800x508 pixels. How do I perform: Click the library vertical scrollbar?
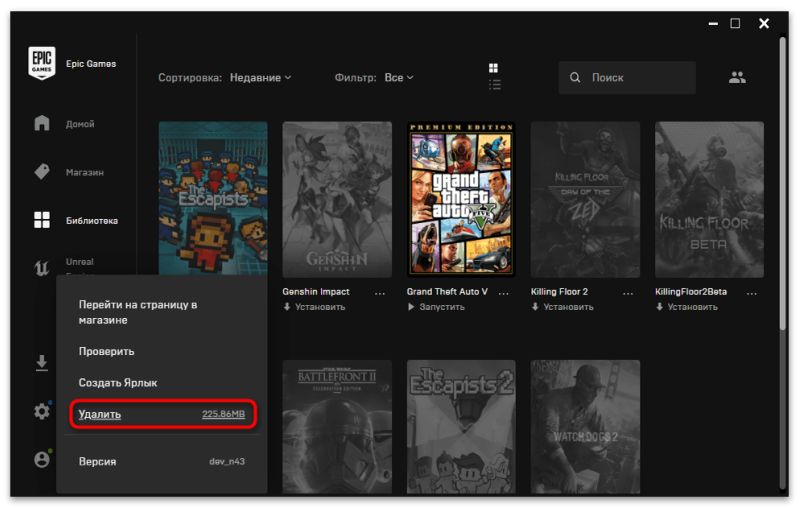click(x=783, y=183)
